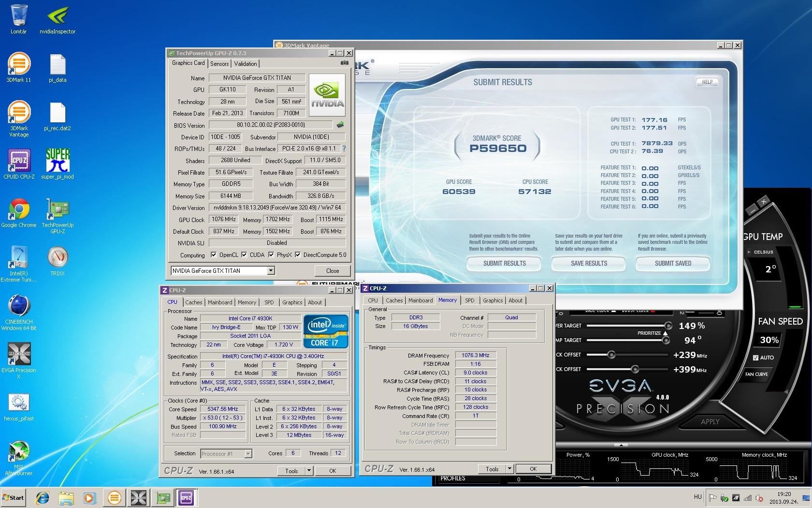Image resolution: width=812 pixels, height=508 pixels.
Task: Click the SAVE RESULTS button
Action: 589,263
